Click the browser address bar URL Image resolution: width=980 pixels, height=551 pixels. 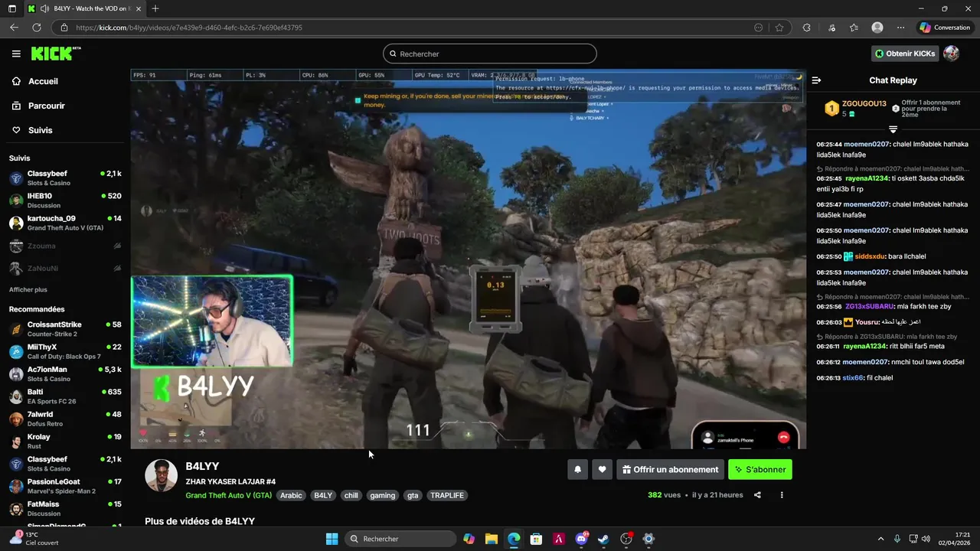189,28
